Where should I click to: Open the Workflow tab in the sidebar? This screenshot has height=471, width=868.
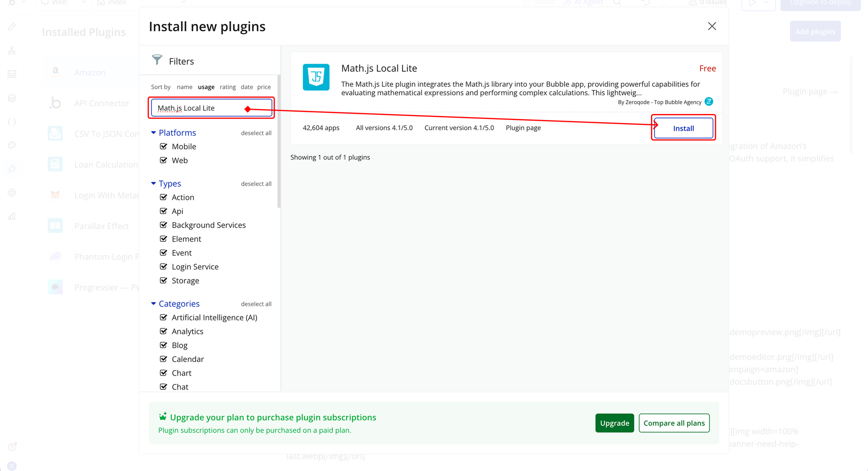point(12,51)
